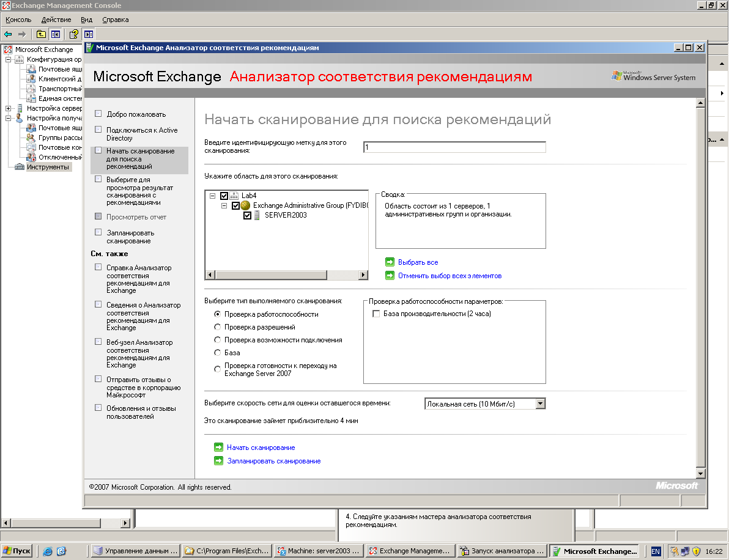Click green arrow icon beside Запланировать сканирование
Screen dimensions: 729x560
click(x=218, y=460)
